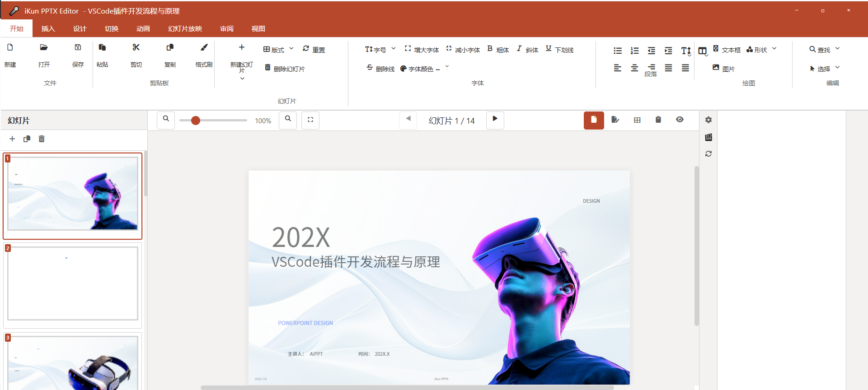Click the zoom out magnifier button
The height and width of the screenshot is (390, 868).
166,120
